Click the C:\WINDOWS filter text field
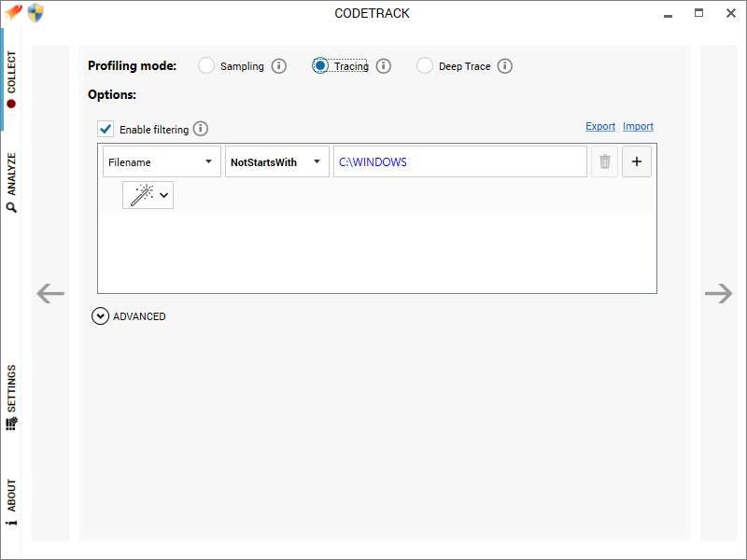 point(460,161)
